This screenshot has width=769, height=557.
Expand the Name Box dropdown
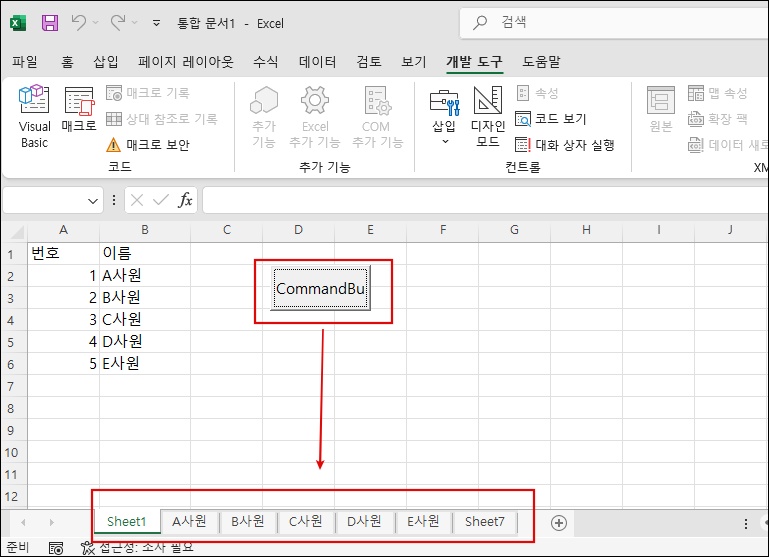(x=92, y=201)
